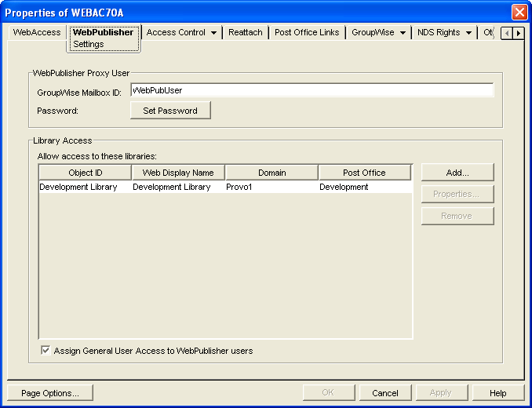Click the Cancel button

pyautogui.click(x=385, y=393)
